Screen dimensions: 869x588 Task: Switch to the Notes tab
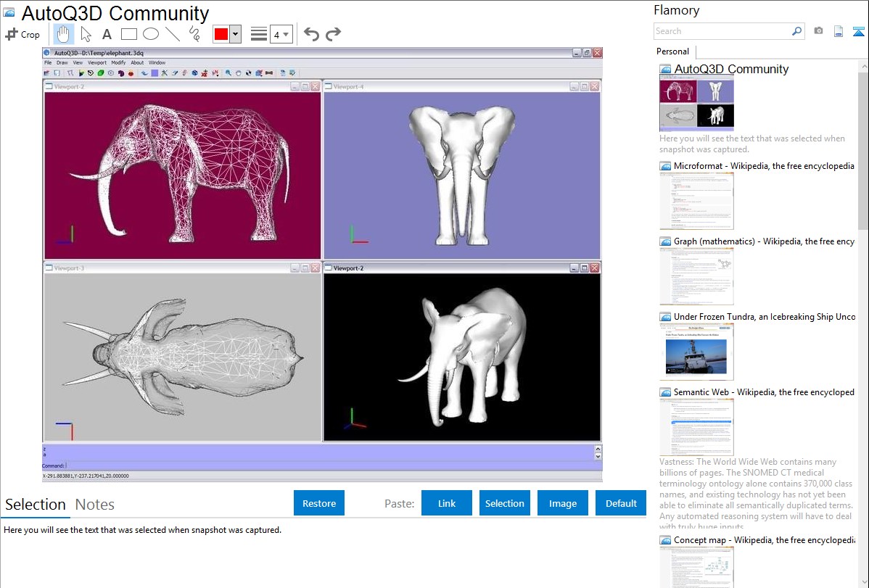click(95, 505)
